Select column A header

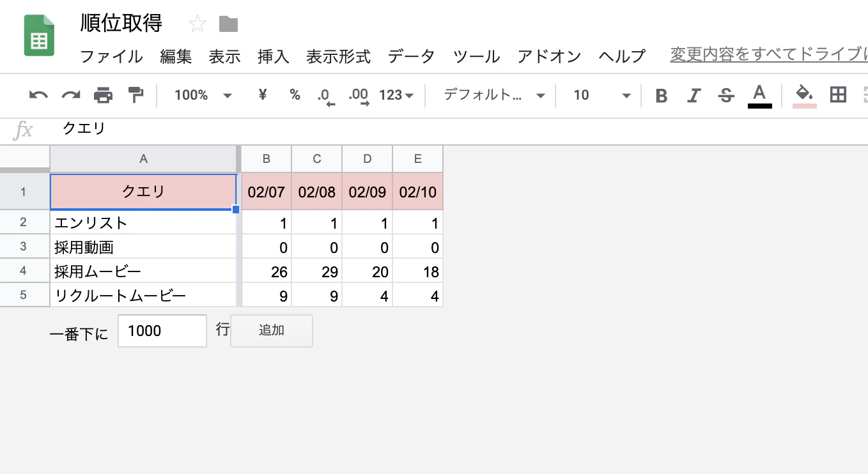(143, 158)
